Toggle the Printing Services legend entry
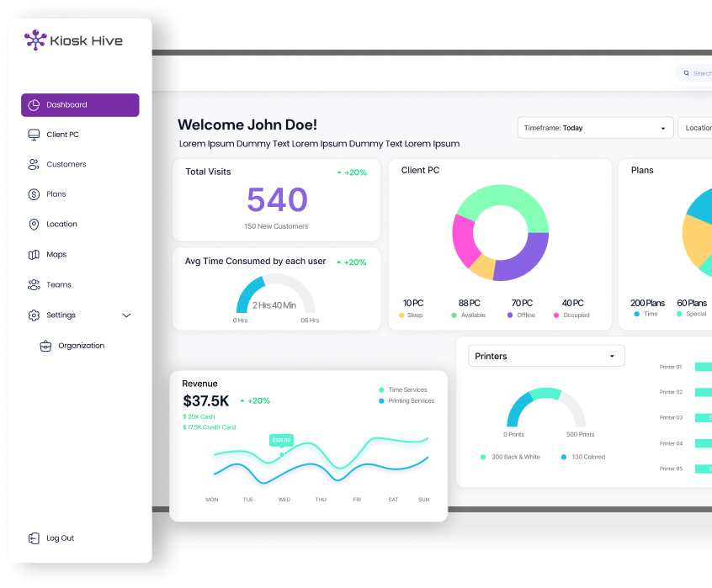Image resolution: width=712 pixels, height=588 pixels. click(411, 400)
